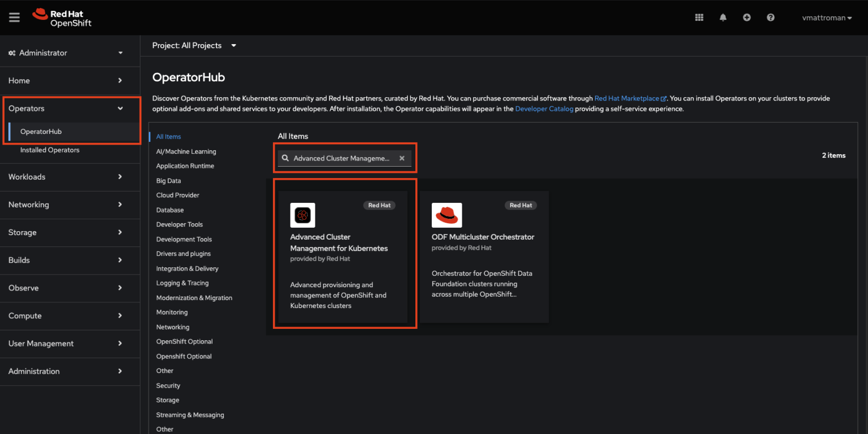Open the Red Hat Marketplace link

[x=627, y=98]
